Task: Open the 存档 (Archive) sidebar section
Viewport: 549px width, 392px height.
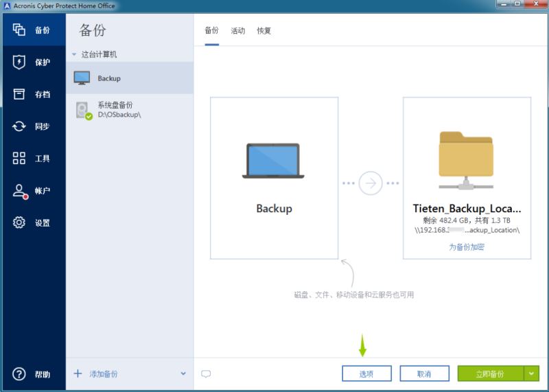Action: [x=34, y=94]
